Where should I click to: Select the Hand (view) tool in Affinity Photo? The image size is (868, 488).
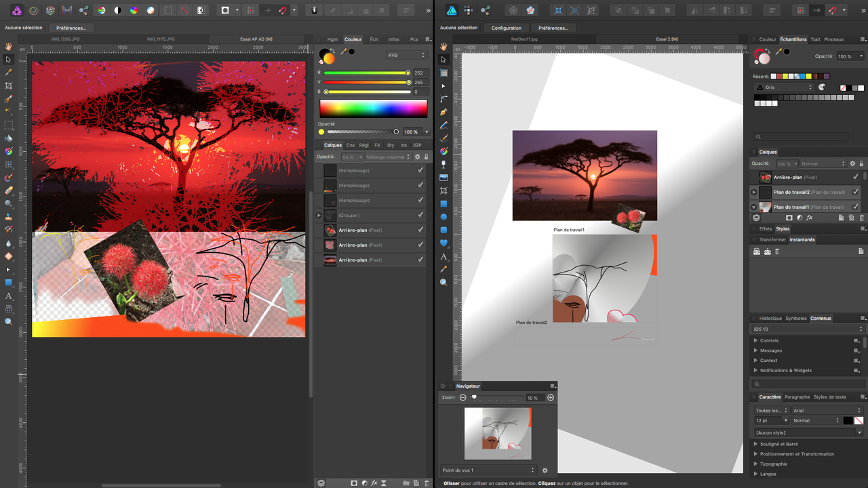tap(9, 46)
